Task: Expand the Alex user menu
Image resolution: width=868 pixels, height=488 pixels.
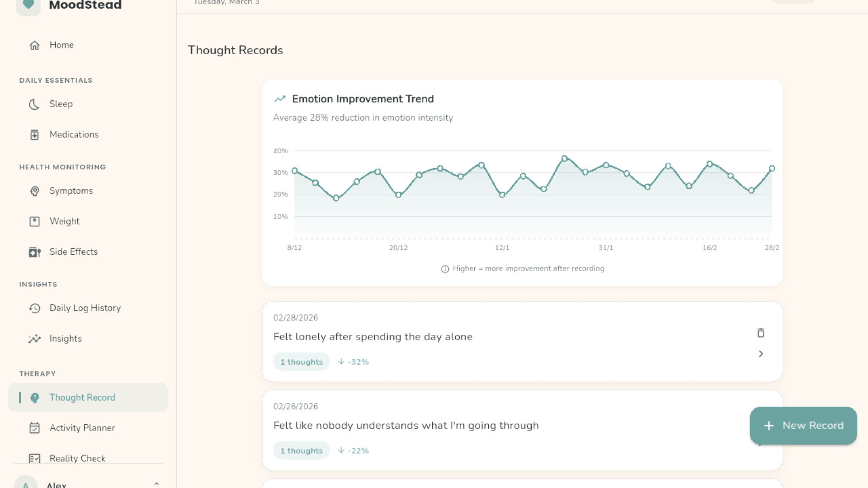Action: (156, 483)
